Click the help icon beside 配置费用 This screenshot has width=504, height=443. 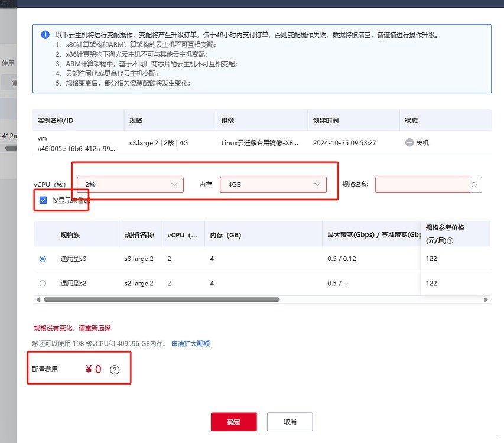(115, 370)
